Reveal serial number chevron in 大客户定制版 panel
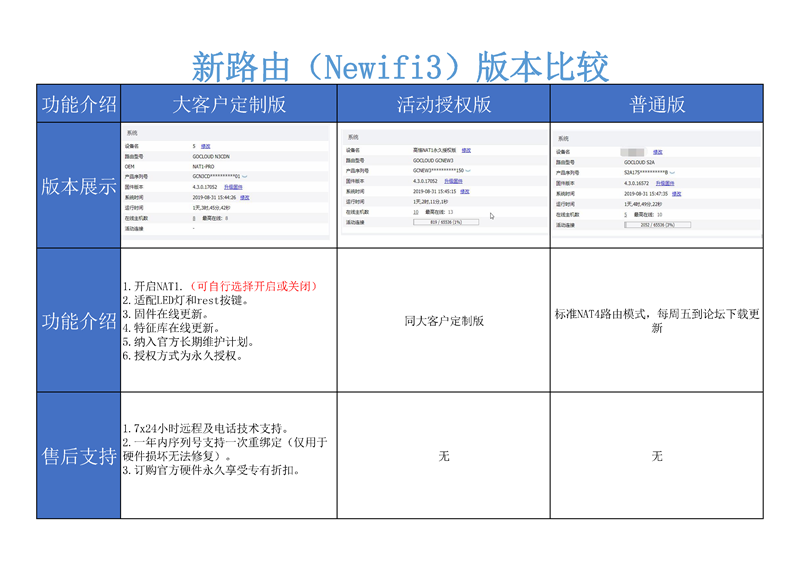Viewport: 800px width, 565px height. coord(245,176)
